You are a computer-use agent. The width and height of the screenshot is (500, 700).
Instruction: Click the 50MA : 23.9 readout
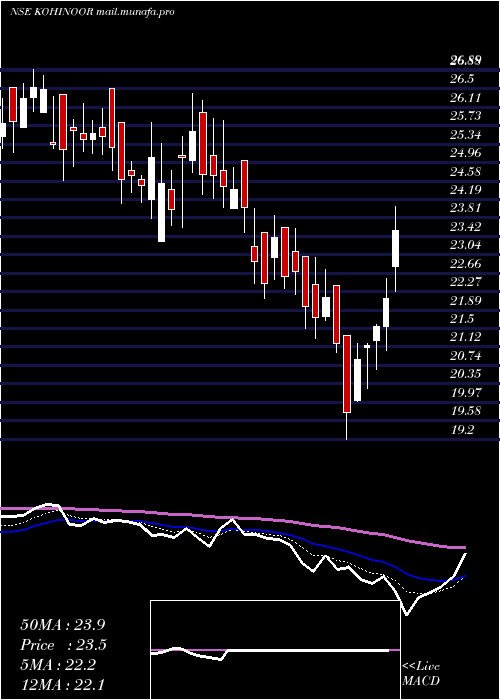(62, 625)
